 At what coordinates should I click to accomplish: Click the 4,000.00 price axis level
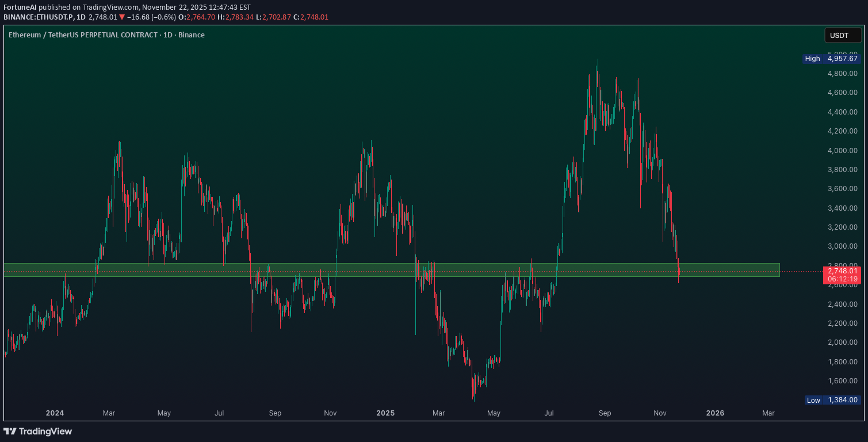tap(843, 151)
